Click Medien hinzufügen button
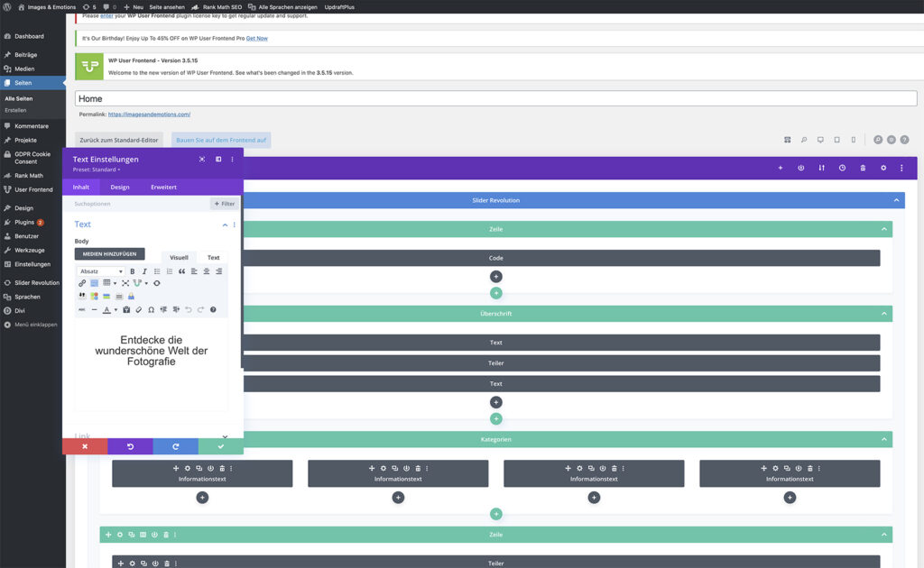The width and height of the screenshot is (924, 568). (109, 253)
